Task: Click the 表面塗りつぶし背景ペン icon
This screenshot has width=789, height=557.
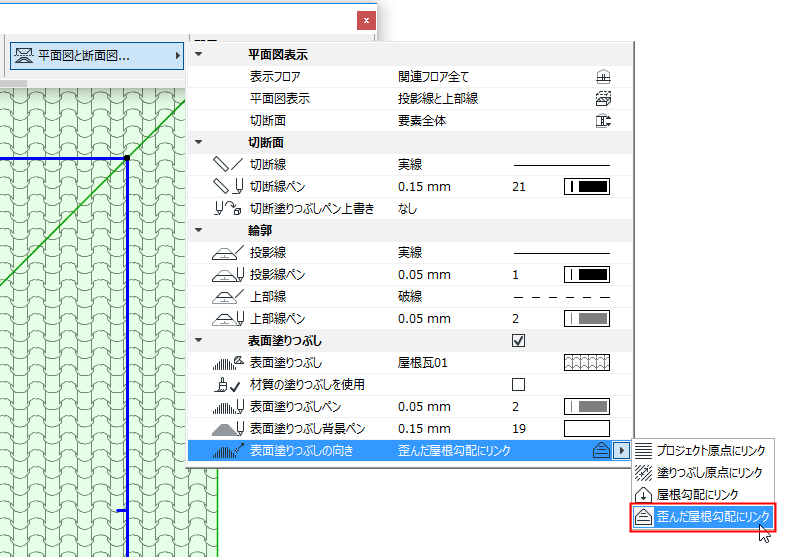Action: (227, 429)
